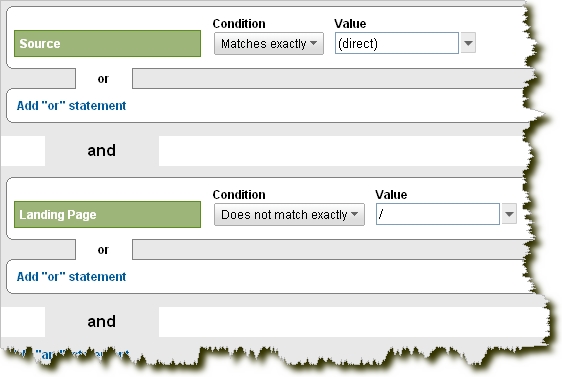Click the "or" label below Source
The width and height of the screenshot is (562, 377).
[103, 78]
